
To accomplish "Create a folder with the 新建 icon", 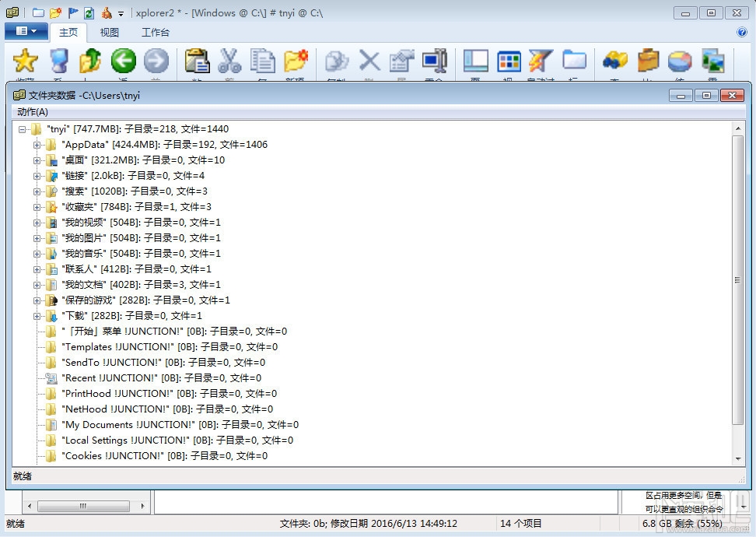I will pos(295,61).
